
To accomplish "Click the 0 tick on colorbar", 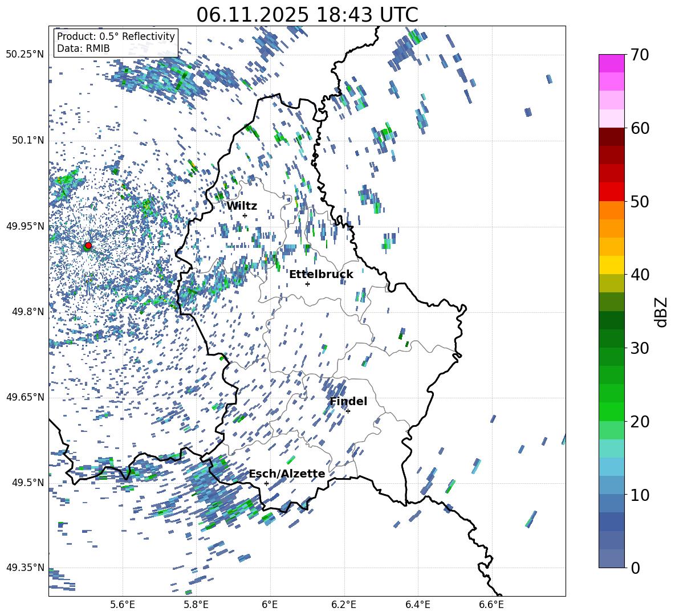I will pos(635,568).
